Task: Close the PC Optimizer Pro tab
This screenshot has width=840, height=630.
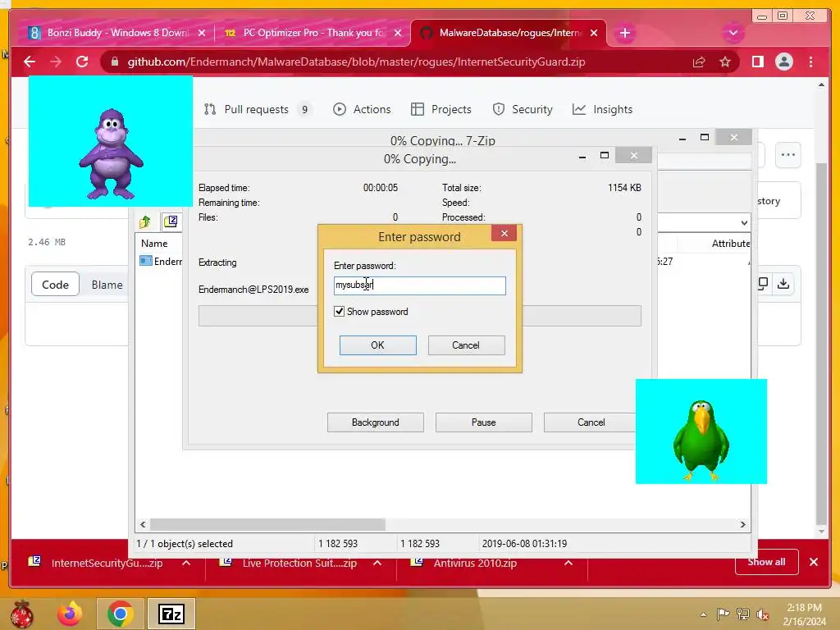Action: (x=398, y=33)
